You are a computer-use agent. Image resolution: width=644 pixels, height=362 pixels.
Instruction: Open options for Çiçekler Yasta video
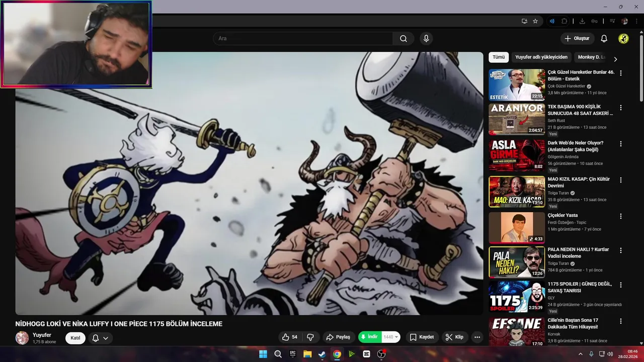coord(620,216)
